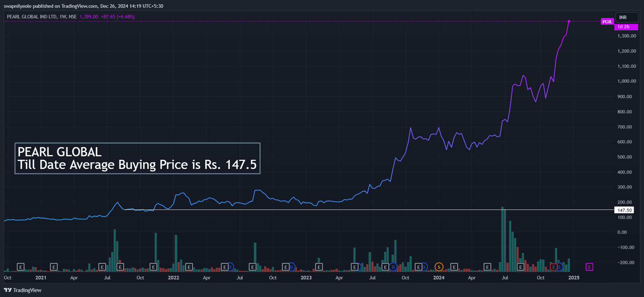Select the 147.50 price axis label
The image size is (644, 297).
click(x=624, y=210)
